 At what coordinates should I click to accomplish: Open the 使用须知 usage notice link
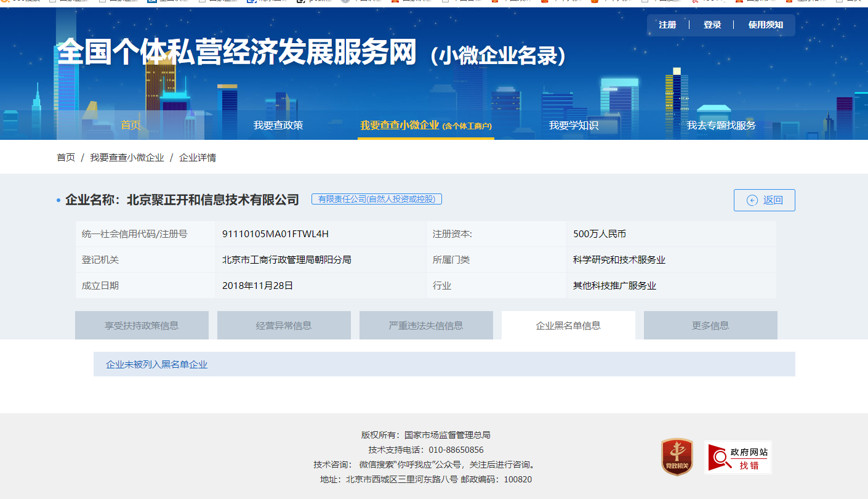765,25
